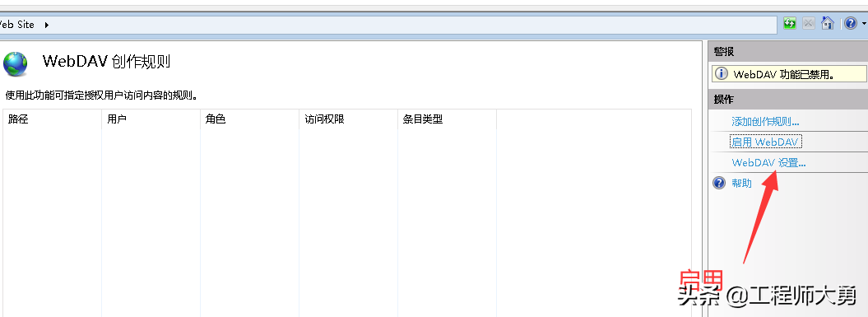The image size is (868, 317).
Task: Open WebDAV 设置... link
Action: tap(768, 162)
